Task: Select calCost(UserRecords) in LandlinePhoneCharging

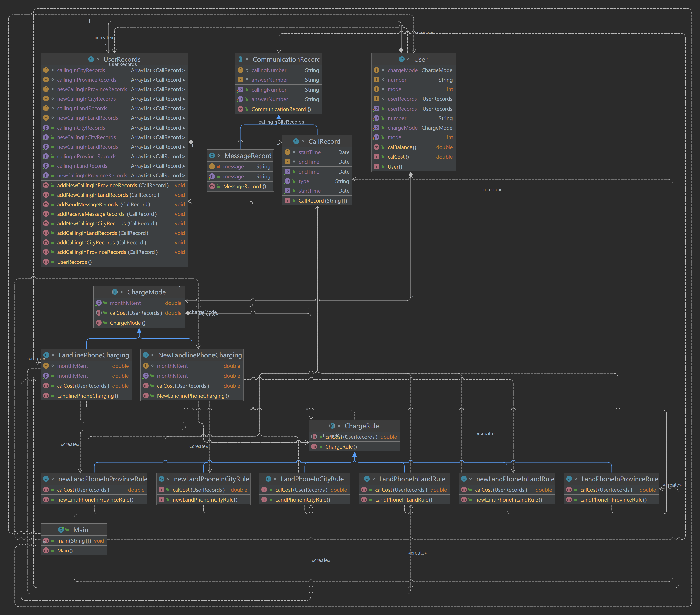Action: point(83,386)
